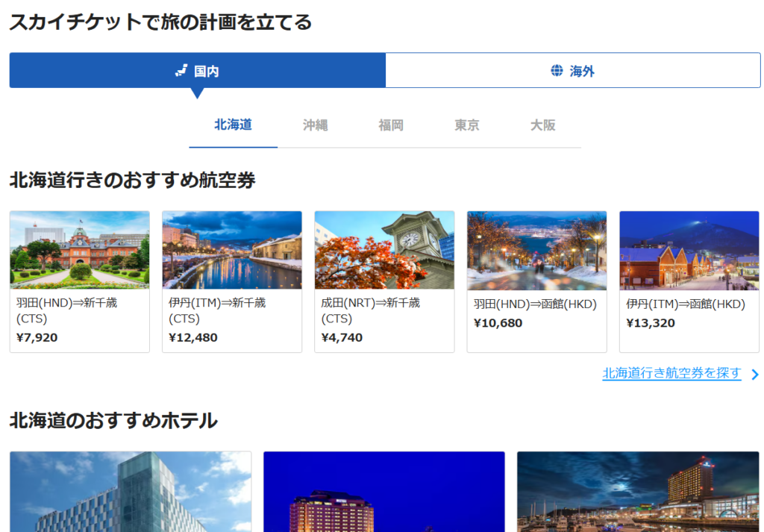
Task: Select the ¥4,740 Narita flight price
Action: coord(342,337)
